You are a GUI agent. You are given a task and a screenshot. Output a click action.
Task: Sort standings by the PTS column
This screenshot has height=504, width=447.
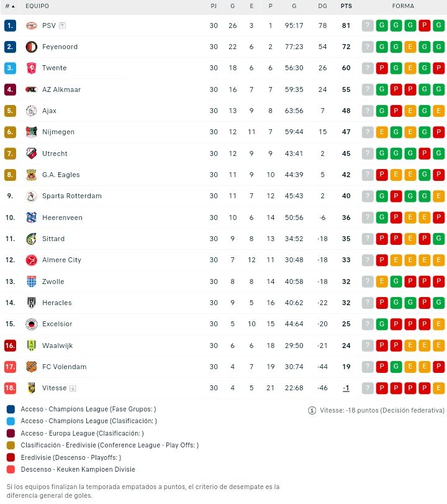(x=346, y=6)
